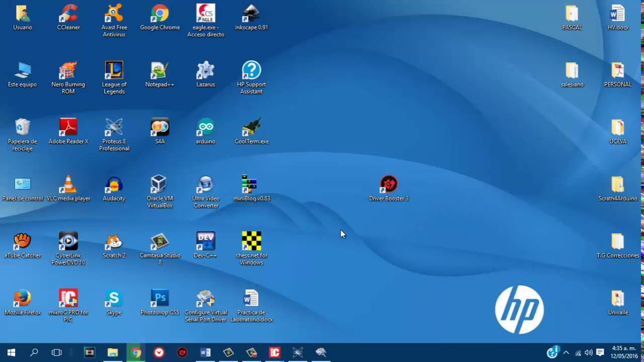Open the UCEVA folder
The width and height of the screenshot is (644, 362).
click(x=618, y=131)
